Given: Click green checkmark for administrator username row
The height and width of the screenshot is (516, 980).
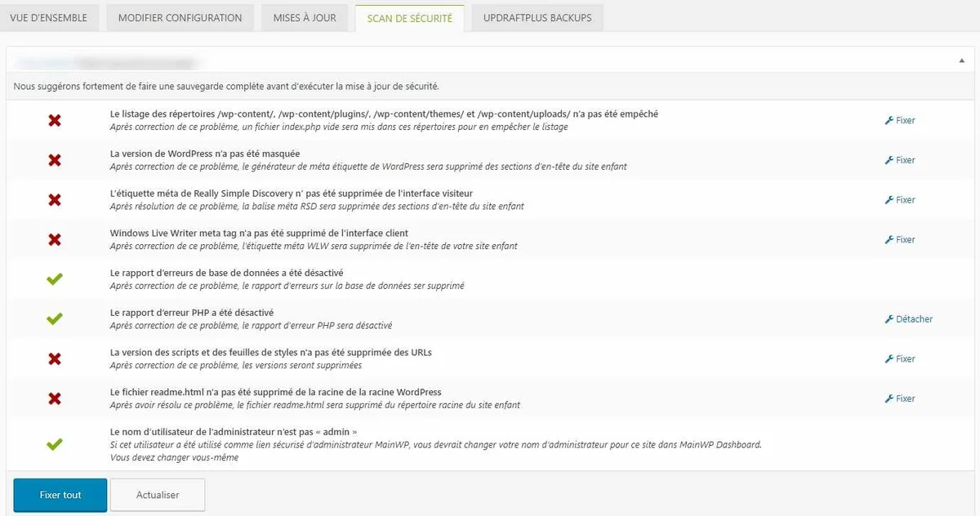Looking at the screenshot, I should 54,445.
